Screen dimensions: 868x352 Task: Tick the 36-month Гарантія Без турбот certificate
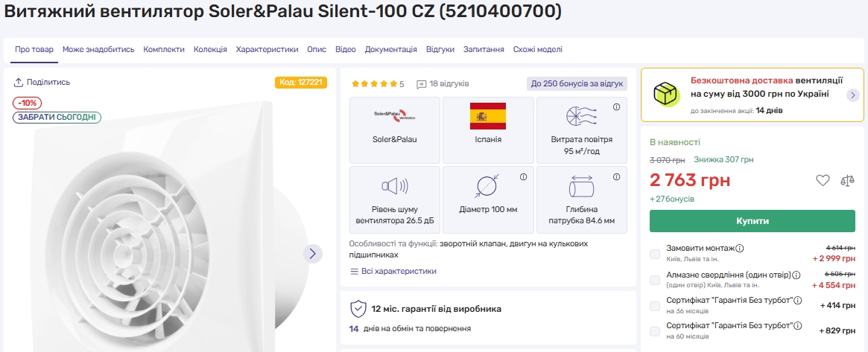pyautogui.click(x=655, y=305)
